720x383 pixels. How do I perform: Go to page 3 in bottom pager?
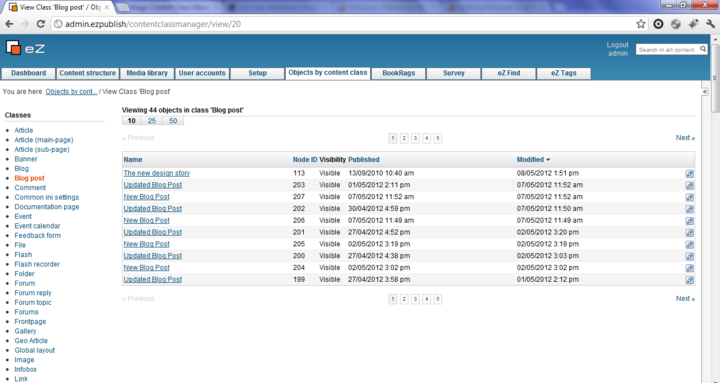[x=415, y=299]
